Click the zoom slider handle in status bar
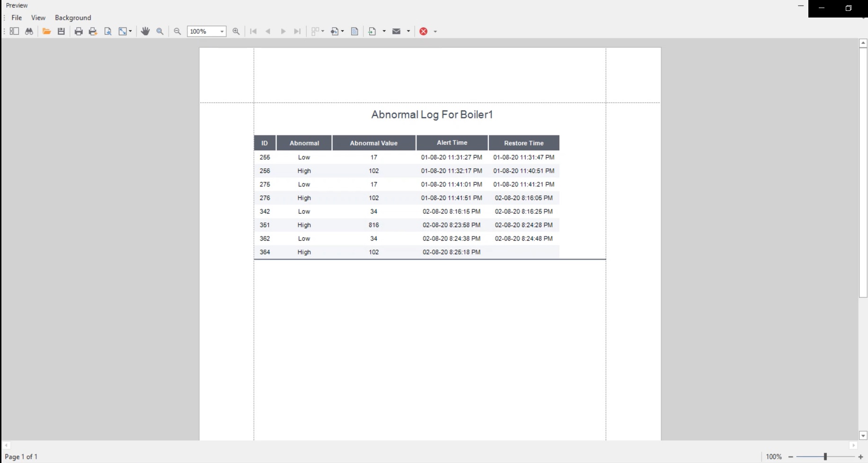The height and width of the screenshot is (463, 868). tap(825, 457)
